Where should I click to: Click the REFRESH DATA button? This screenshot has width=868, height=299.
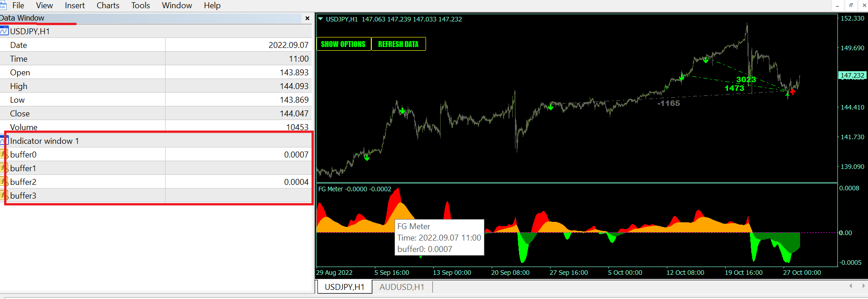point(398,44)
